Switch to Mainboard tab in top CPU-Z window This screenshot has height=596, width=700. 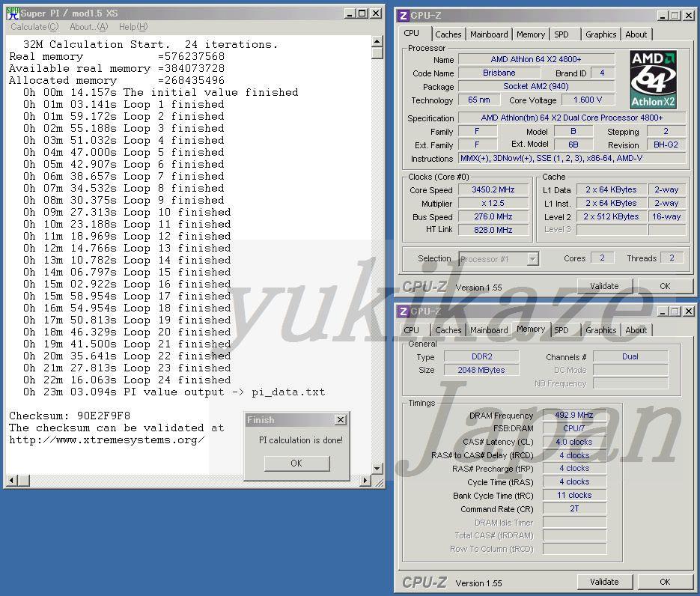click(x=489, y=34)
